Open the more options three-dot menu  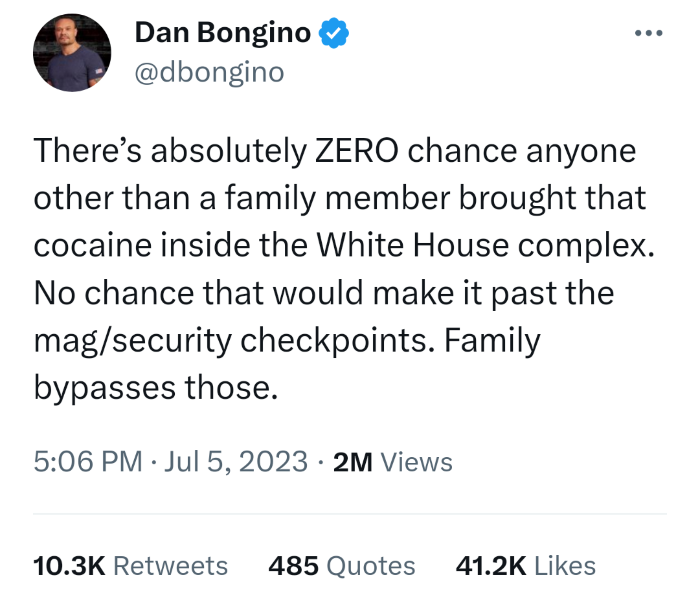648,33
